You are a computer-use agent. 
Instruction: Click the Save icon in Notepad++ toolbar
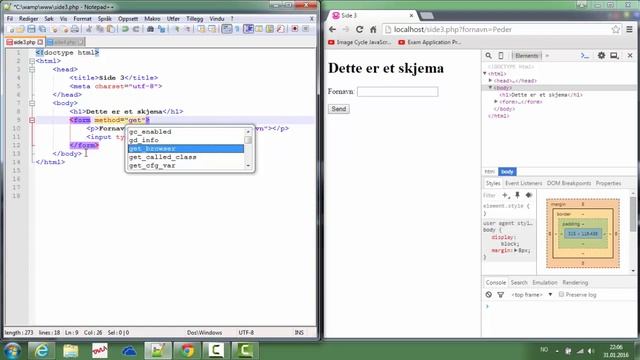tap(31, 29)
